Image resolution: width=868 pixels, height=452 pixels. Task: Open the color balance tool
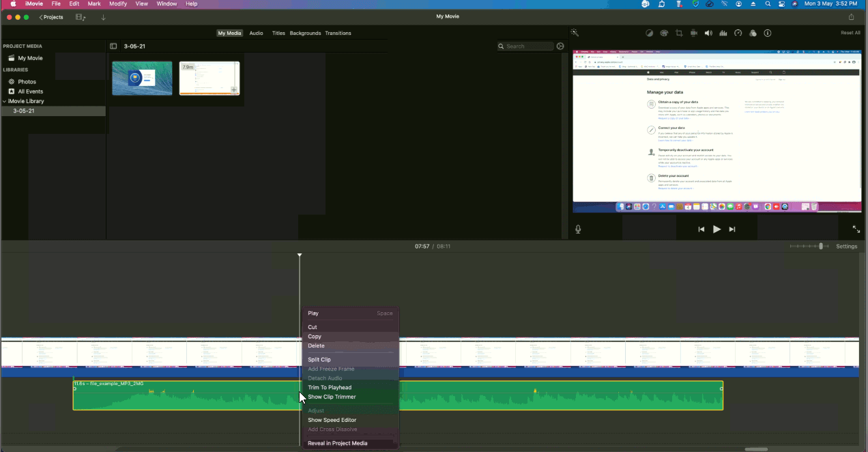pos(650,33)
